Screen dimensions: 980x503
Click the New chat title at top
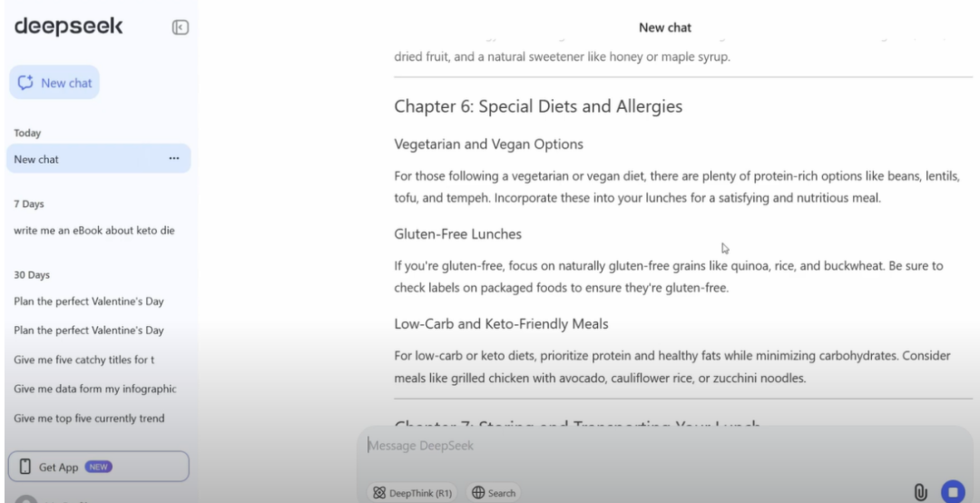pyautogui.click(x=665, y=28)
